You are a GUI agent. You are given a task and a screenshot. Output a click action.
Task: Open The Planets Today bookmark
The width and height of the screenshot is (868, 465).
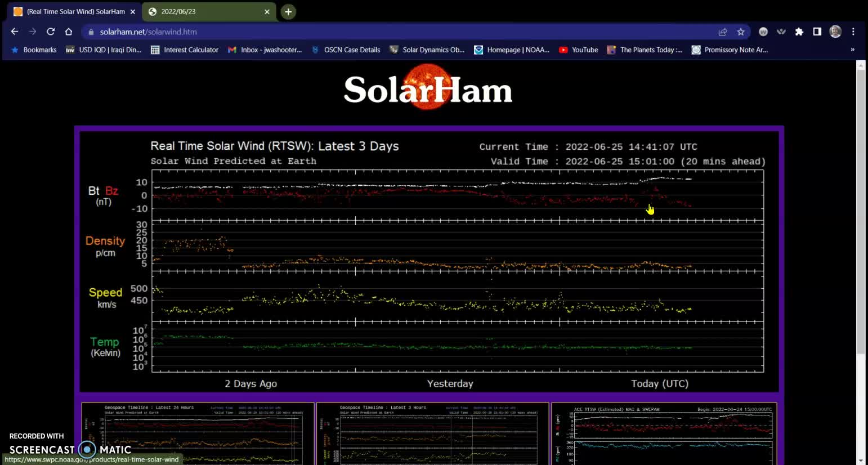[645, 50]
